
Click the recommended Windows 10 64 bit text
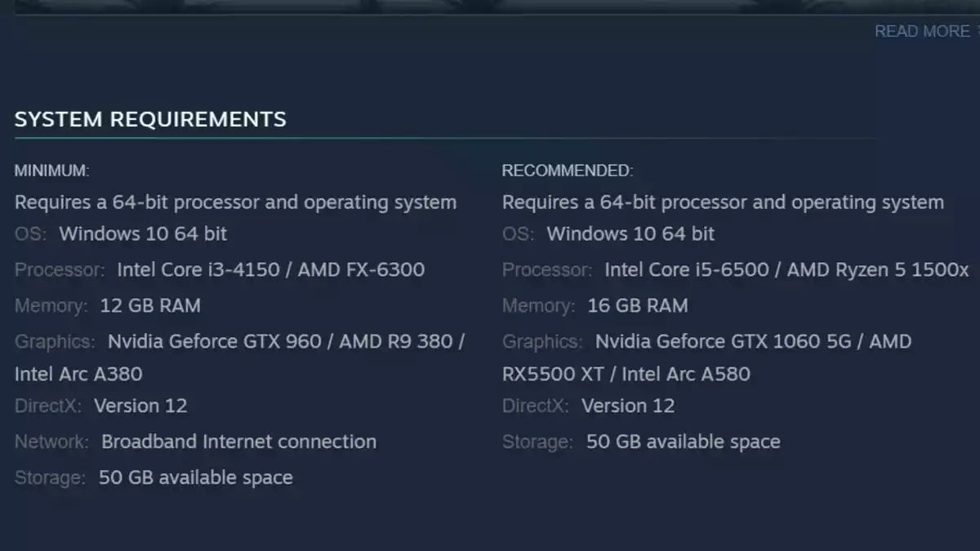click(630, 233)
